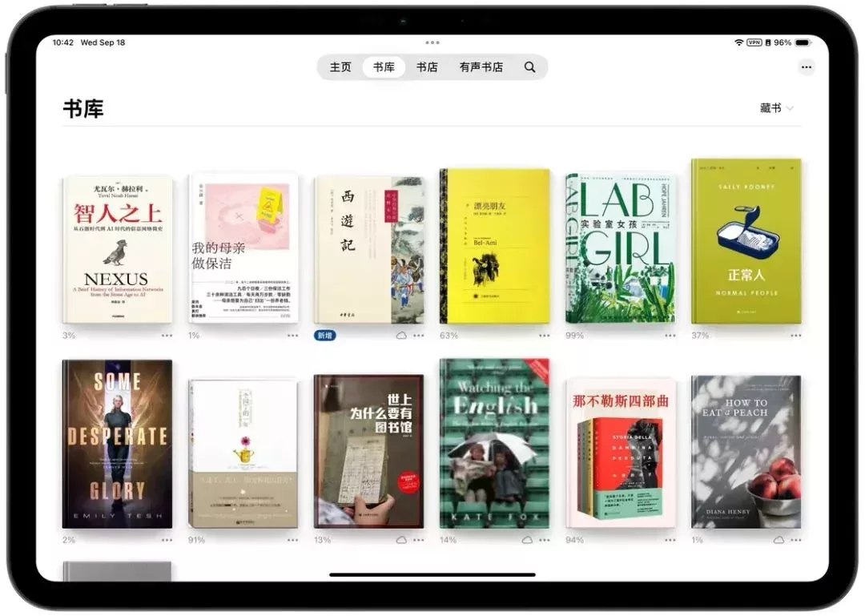This screenshot has width=865, height=616.
Task: Tap the 2% progress under Some Desperate Glory
Action: coord(69,541)
